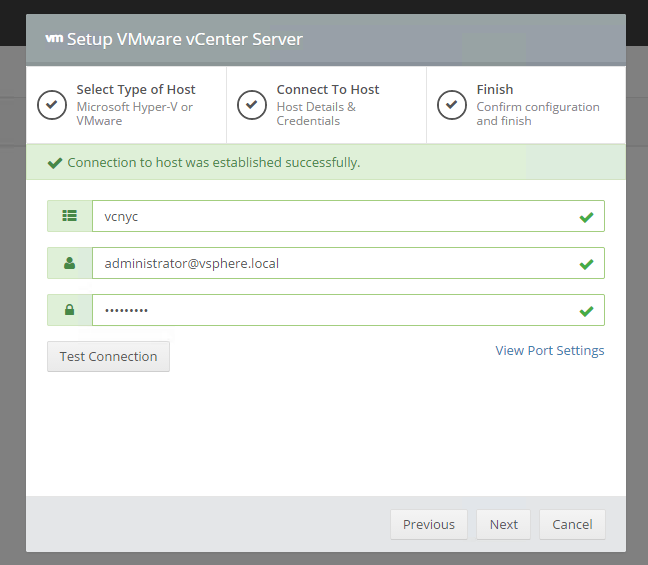The image size is (648, 565).
Task: Click into the administrator@vsphere.local username field
Action: pos(348,263)
